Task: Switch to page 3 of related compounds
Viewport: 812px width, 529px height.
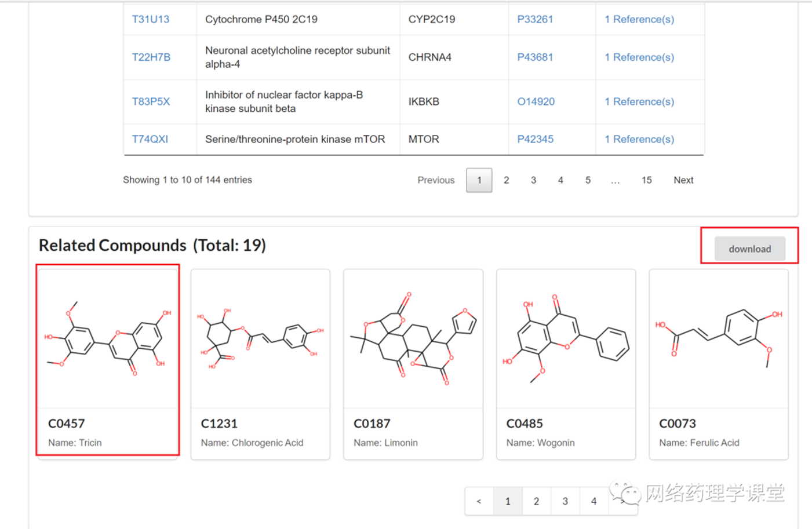Action: [x=565, y=501]
